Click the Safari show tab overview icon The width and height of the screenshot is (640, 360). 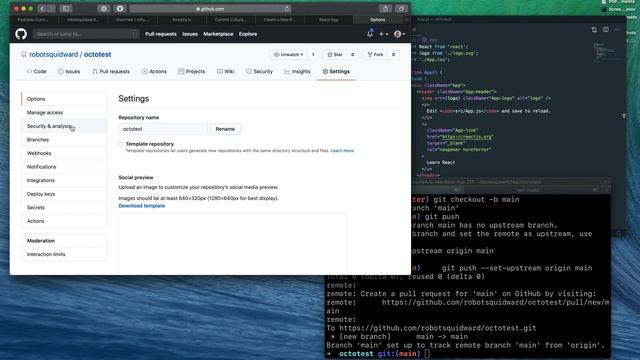tap(401, 9)
